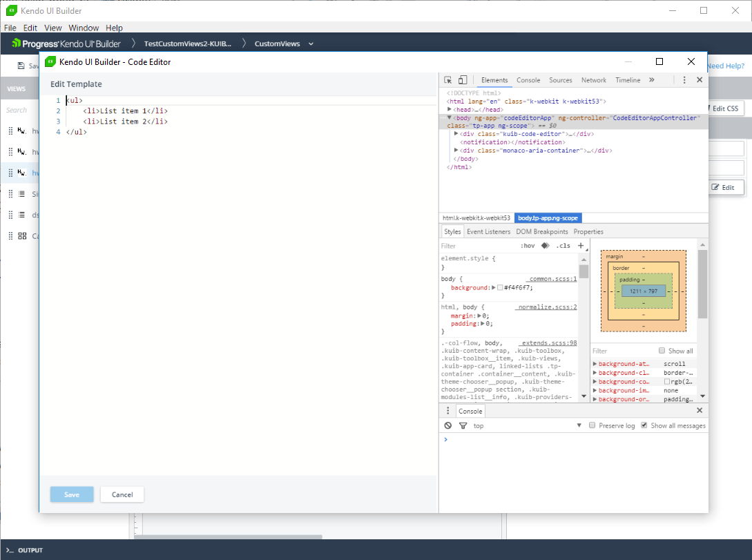Switch to the Sources tab

[561, 80]
